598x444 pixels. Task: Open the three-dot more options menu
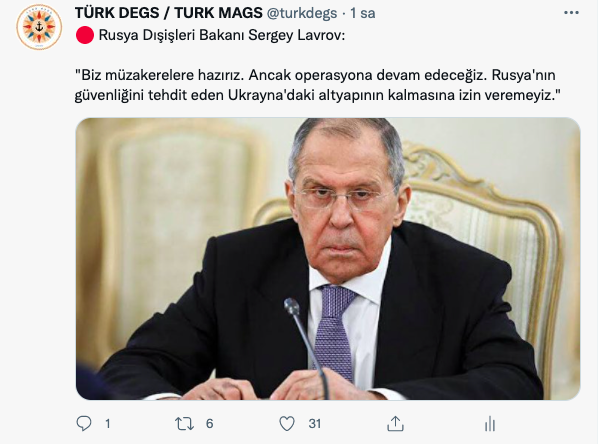(571, 13)
